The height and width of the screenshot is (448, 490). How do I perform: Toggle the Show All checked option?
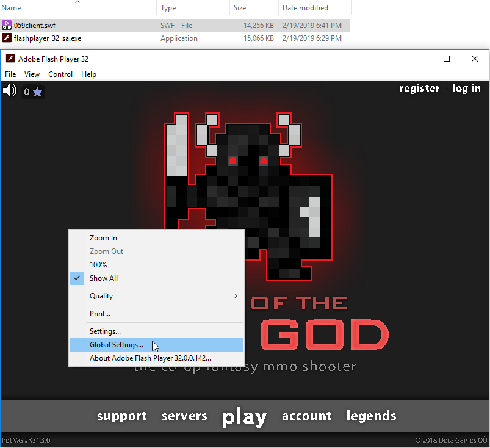tap(156, 278)
